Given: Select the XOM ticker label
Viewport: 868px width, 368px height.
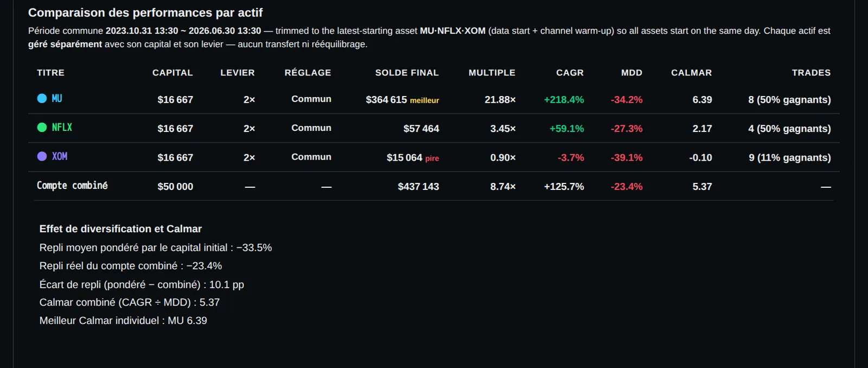Looking at the screenshot, I should coord(60,156).
